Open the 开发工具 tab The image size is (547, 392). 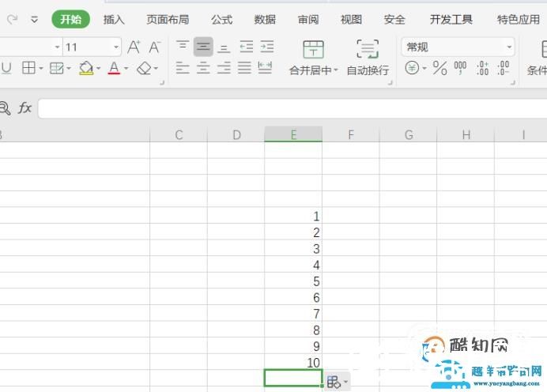click(x=451, y=20)
